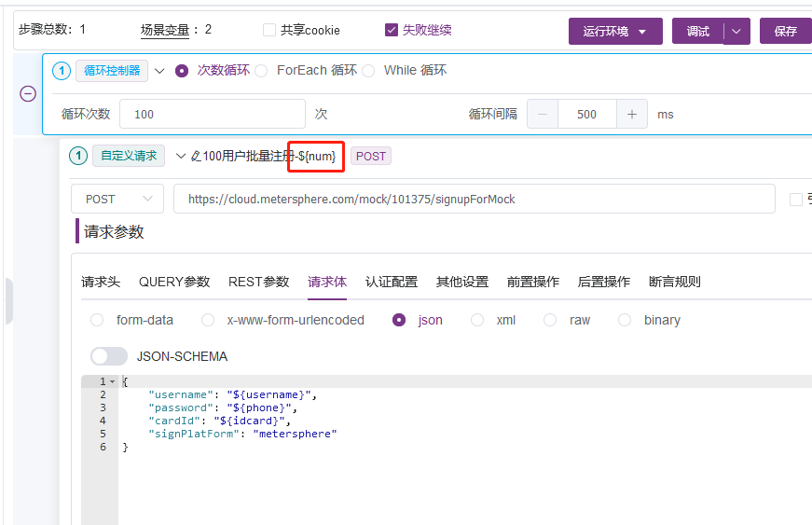Open 请求体 tab

tap(327, 282)
